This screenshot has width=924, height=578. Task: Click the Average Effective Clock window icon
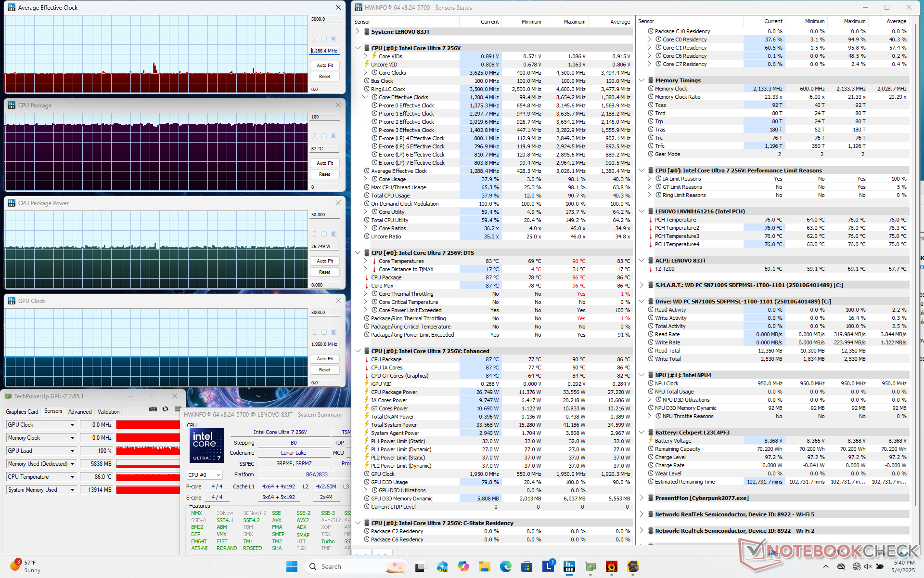point(11,7)
